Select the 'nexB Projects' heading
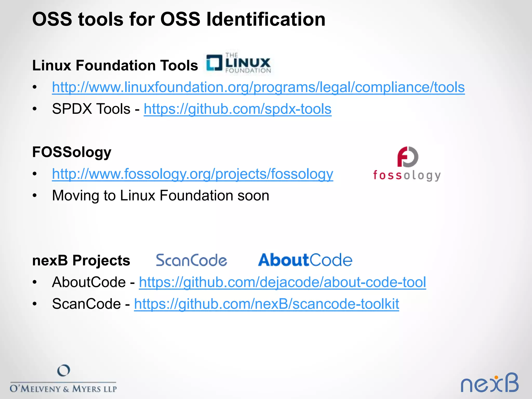Viewport: 532px width, 399px height. 81,261
